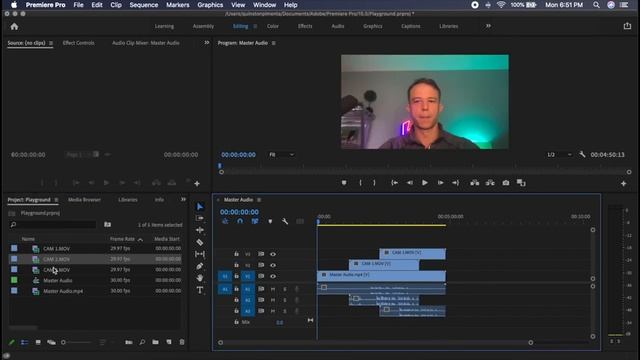Screen dimensions: 640x360
Task: Open the Media Browser tab
Action: 84,200
